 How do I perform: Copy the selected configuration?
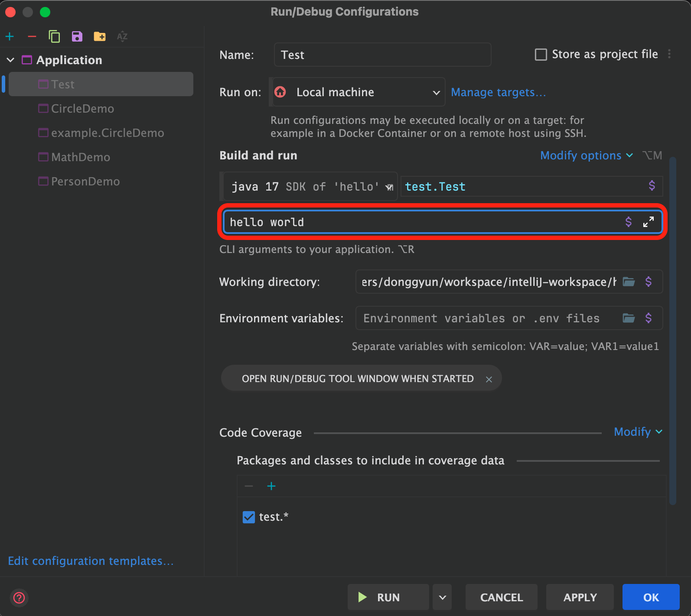(54, 36)
